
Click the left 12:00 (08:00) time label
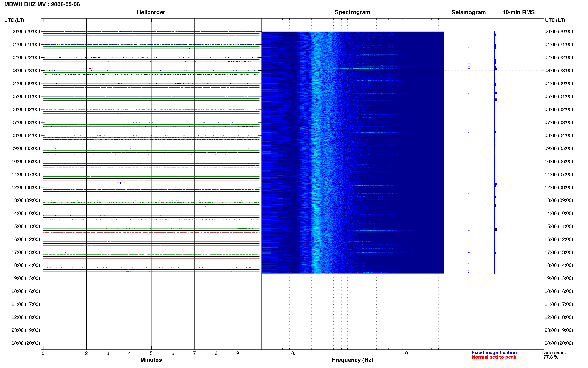click(26, 187)
